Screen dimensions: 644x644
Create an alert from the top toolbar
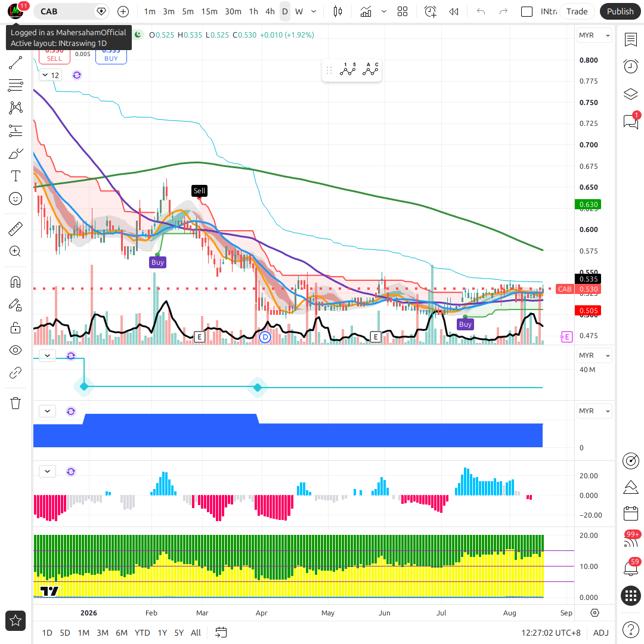(x=430, y=11)
